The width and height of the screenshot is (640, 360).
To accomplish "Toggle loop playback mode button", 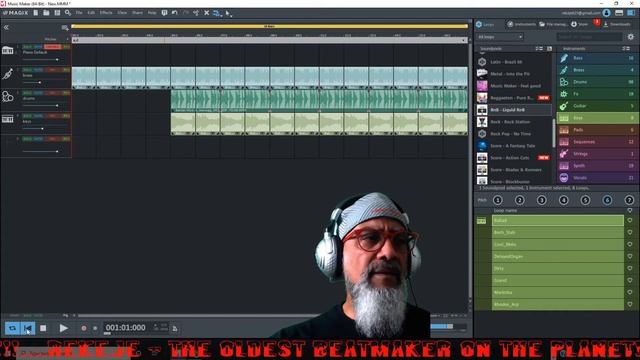I will (x=12, y=328).
